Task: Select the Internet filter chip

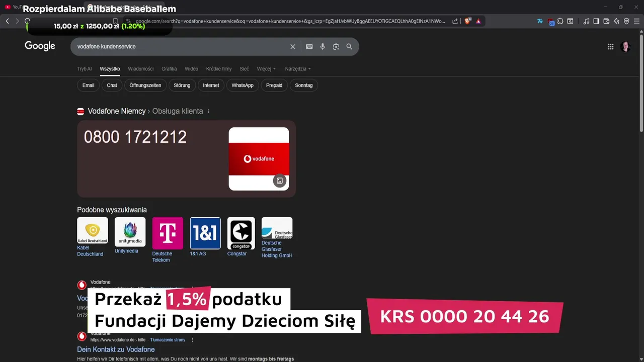Action: tap(211, 85)
